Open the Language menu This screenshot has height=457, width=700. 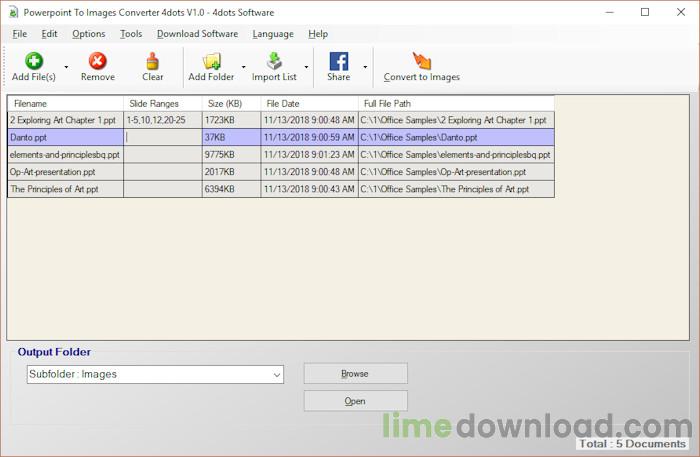point(273,34)
